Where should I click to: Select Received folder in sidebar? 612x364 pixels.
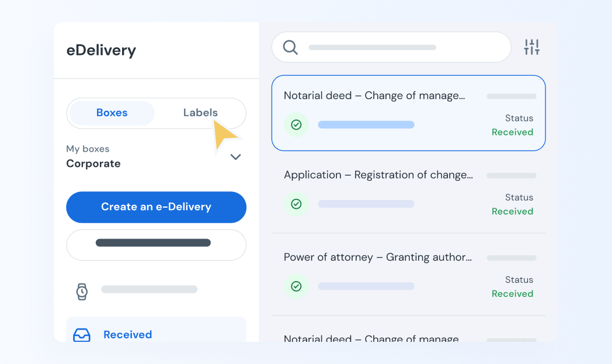(x=127, y=335)
